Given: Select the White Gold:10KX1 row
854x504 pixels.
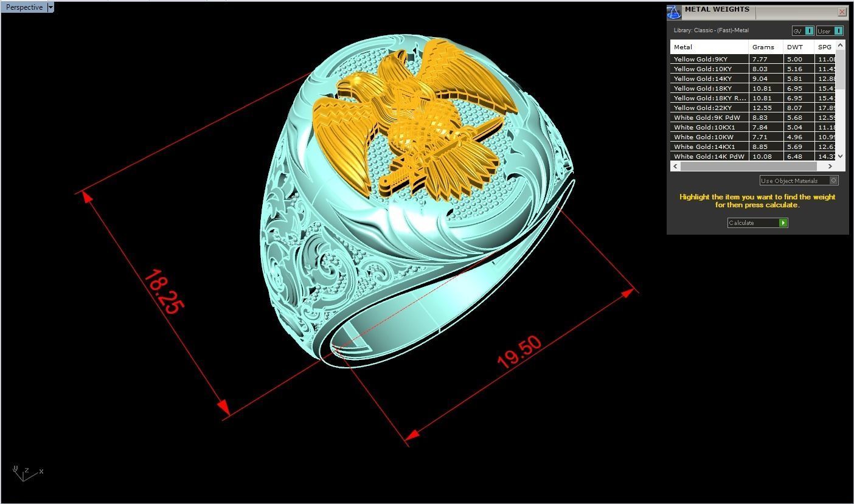Looking at the screenshot, I should click(753, 127).
